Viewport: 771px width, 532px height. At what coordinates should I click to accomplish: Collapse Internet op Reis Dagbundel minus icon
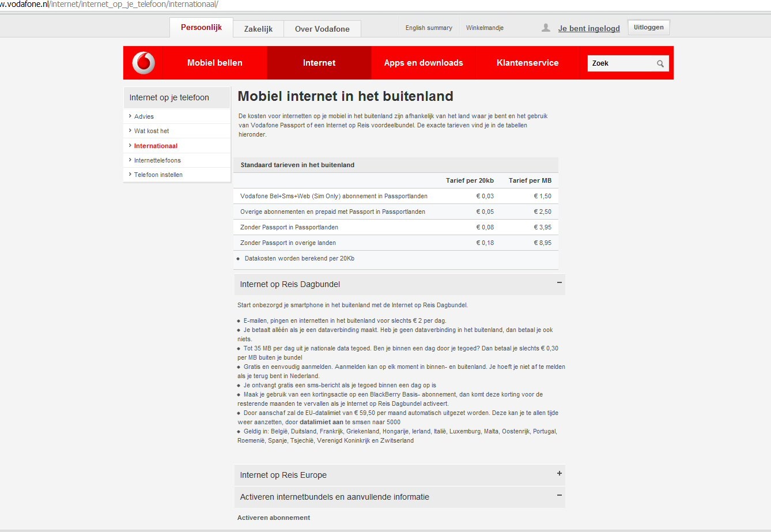559,282
